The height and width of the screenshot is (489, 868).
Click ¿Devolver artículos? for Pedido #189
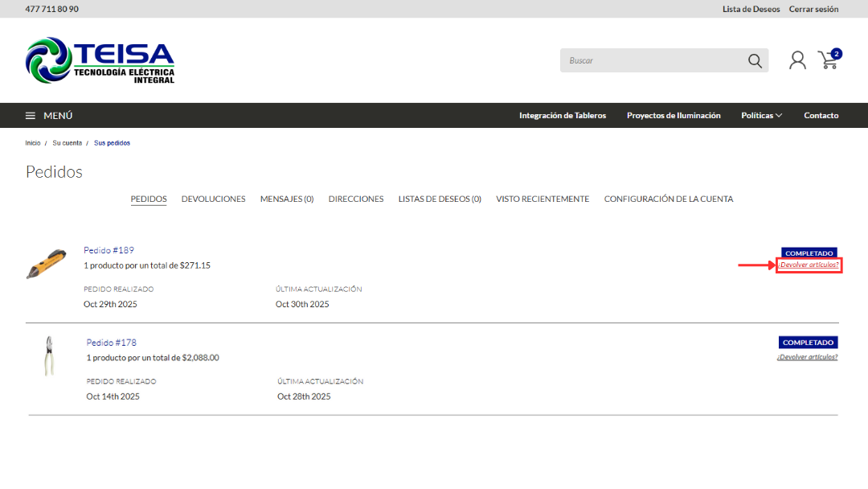pos(809,265)
